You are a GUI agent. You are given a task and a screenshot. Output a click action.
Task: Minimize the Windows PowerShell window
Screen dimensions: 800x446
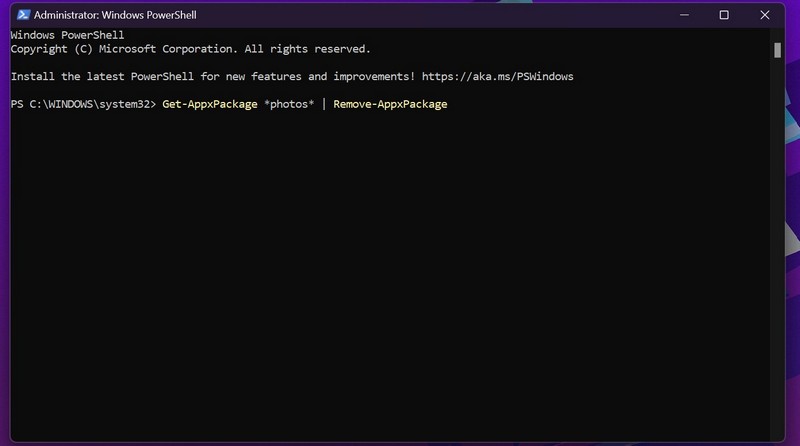pyautogui.click(x=684, y=15)
